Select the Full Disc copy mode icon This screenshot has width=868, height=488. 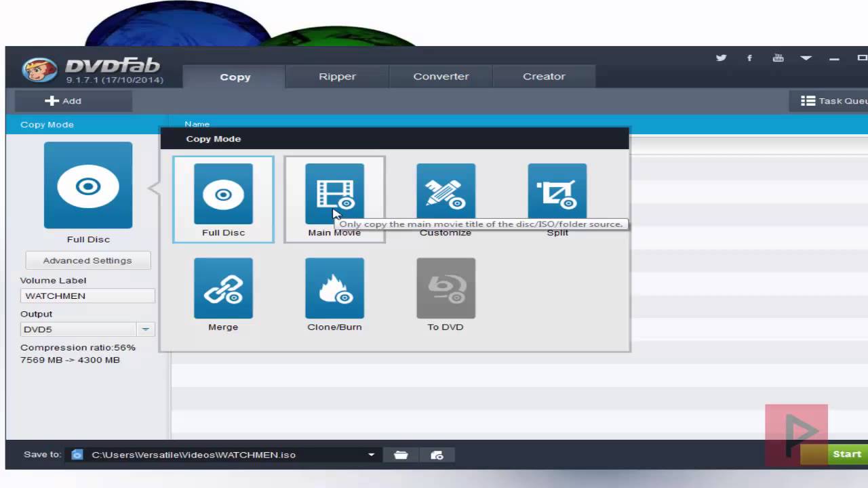click(223, 194)
